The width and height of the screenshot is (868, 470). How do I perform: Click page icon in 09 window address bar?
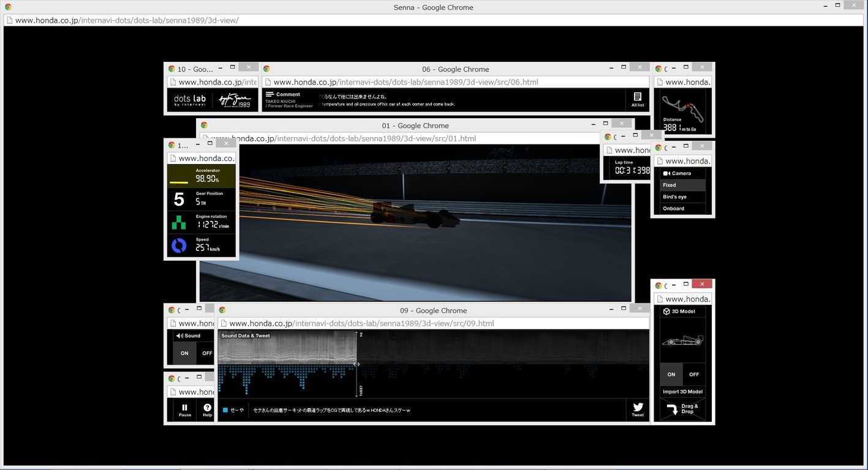223,323
